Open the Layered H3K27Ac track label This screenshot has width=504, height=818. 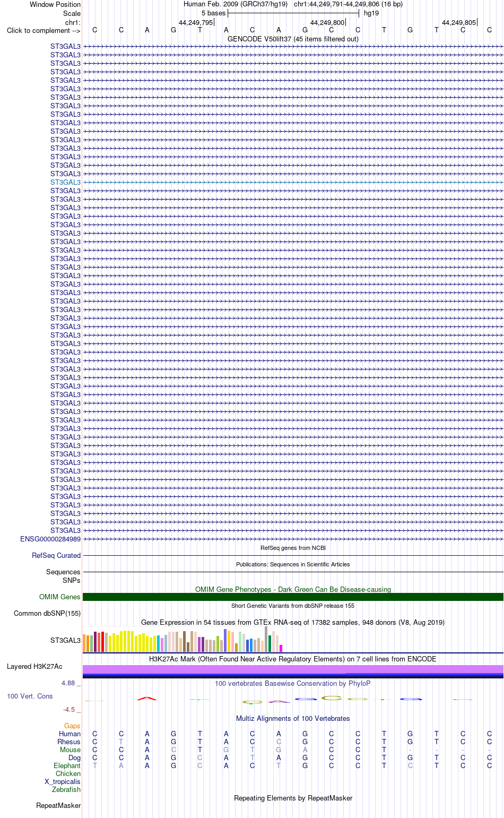pyautogui.click(x=34, y=666)
